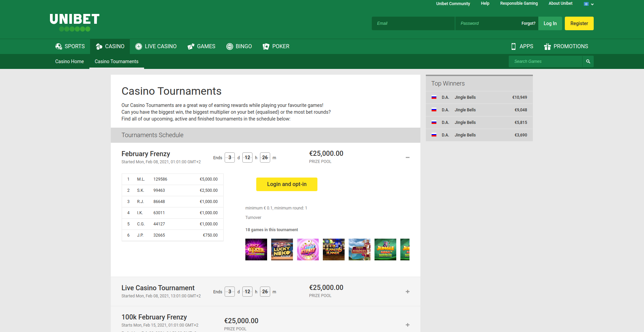Open the Apps page
The height and width of the screenshot is (332, 644).
coord(522,47)
